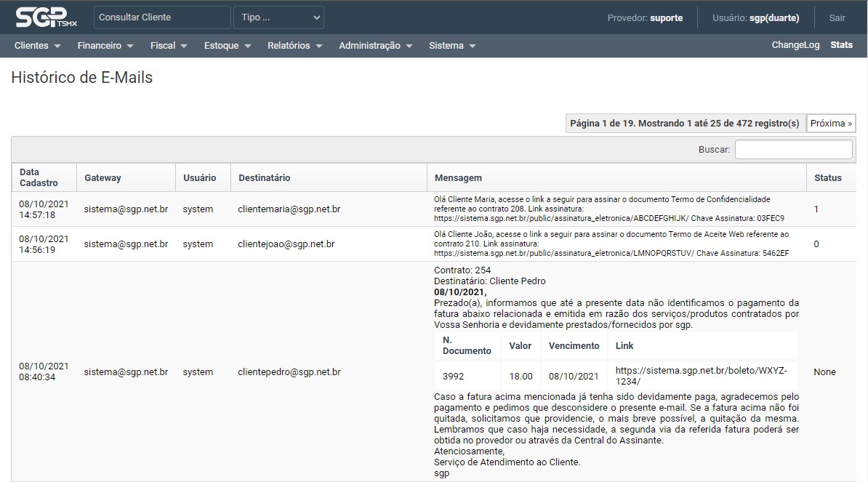Open the boleto WXYZ-1234 link

point(700,376)
